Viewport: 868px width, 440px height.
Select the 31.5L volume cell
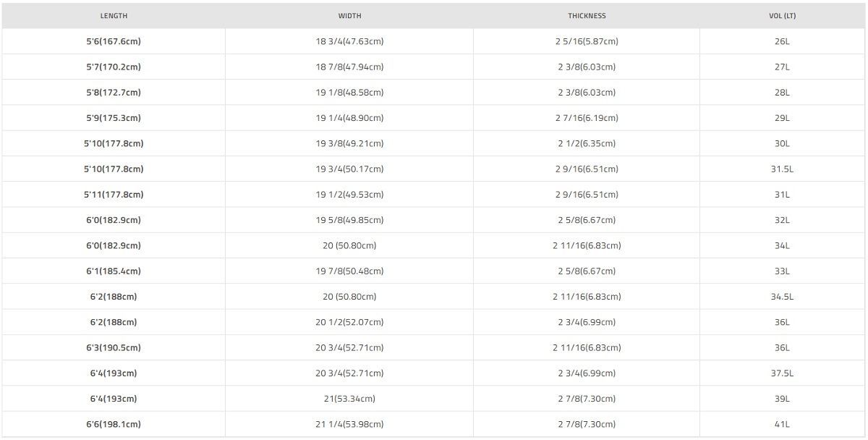[782, 169]
